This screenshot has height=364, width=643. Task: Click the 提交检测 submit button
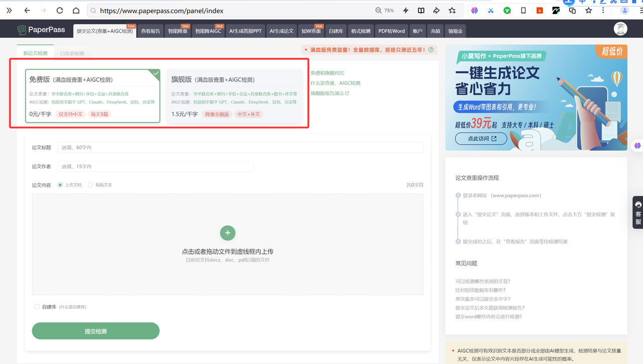(95, 331)
